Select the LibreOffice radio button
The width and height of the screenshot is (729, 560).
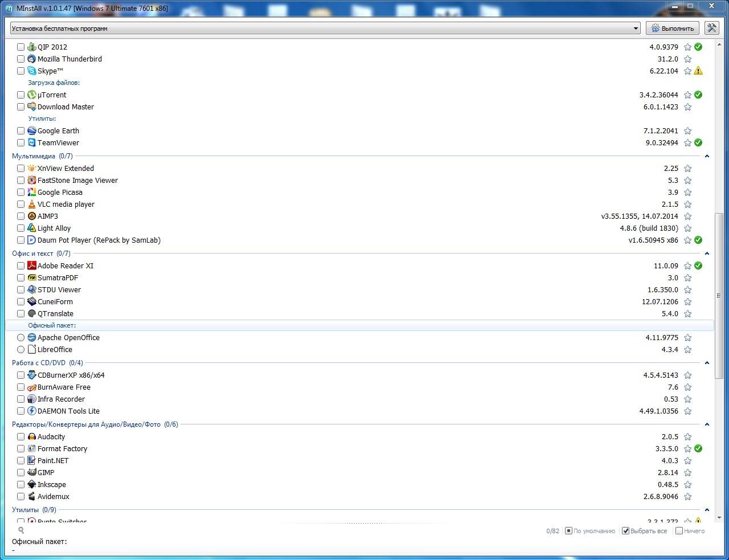21,349
